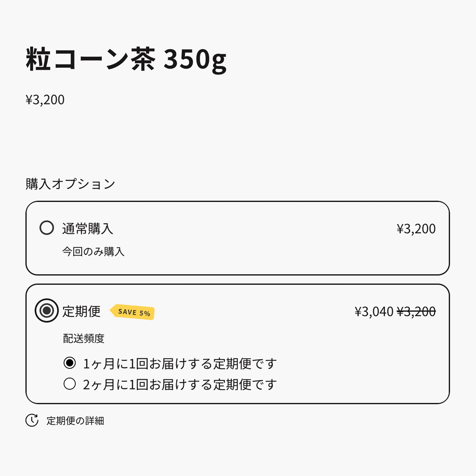The image size is (476, 476).
Task: Select the 定期便 radio button
Action: point(47,310)
